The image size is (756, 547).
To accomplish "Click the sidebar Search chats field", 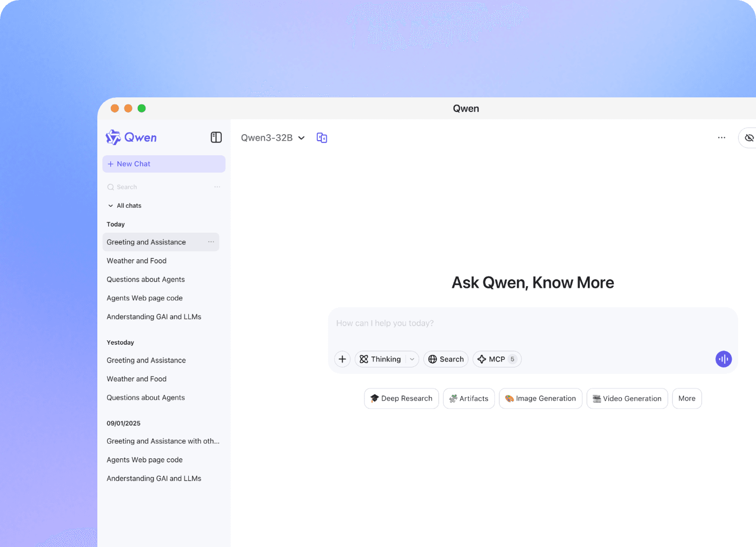I will click(157, 187).
